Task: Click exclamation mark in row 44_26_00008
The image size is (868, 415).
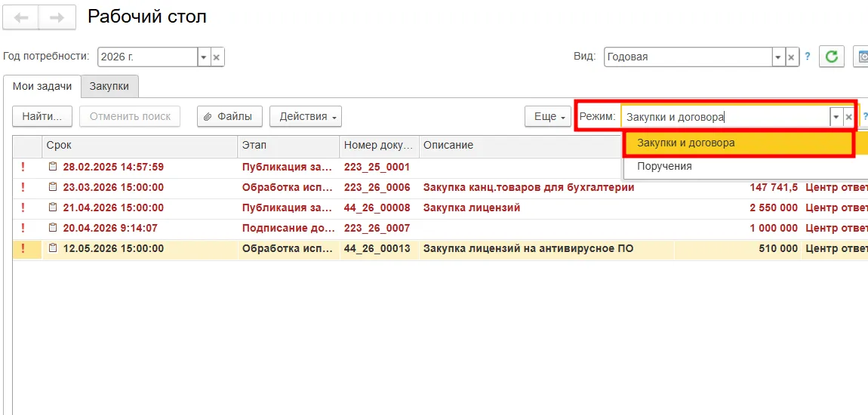Action: (23, 208)
